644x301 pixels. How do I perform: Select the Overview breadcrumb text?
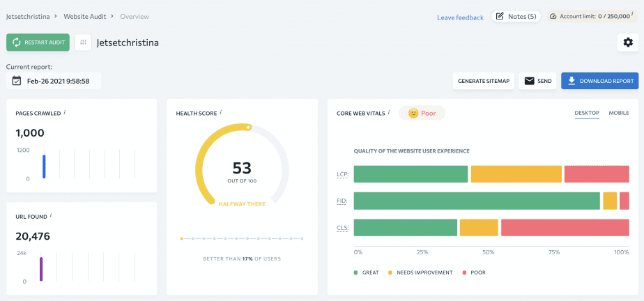coord(135,17)
